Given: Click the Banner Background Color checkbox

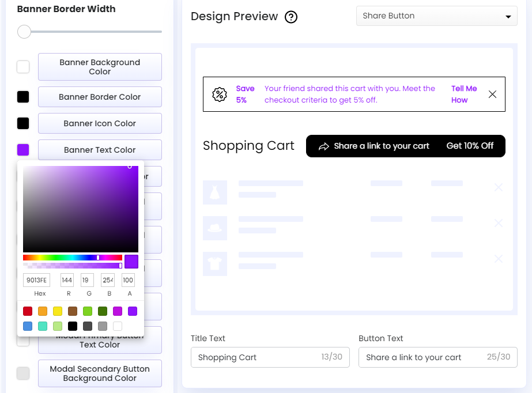Looking at the screenshot, I should (x=23, y=67).
